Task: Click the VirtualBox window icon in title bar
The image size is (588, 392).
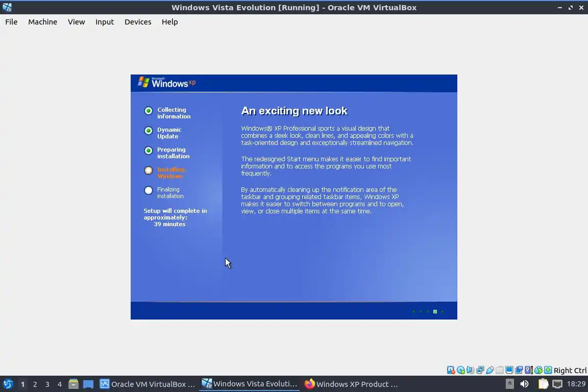Action: (7, 7)
